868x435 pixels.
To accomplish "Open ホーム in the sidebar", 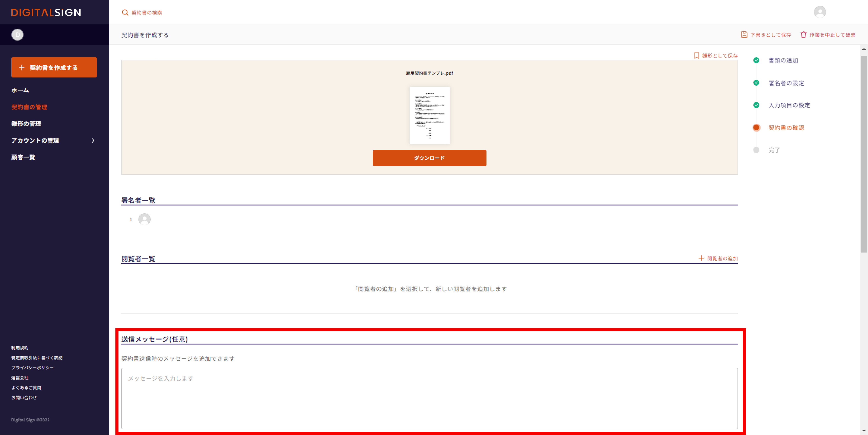I will click(x=20, y=90).
